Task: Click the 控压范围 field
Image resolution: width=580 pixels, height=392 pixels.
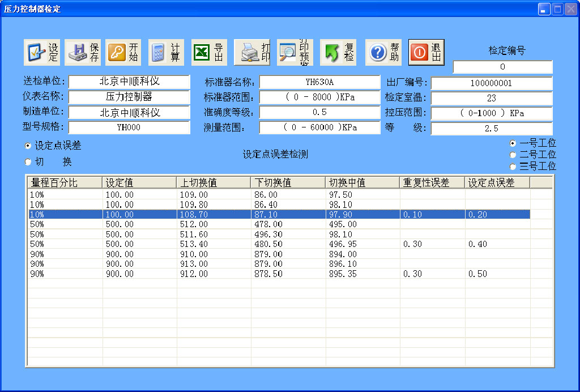Action: click(492, 113)
